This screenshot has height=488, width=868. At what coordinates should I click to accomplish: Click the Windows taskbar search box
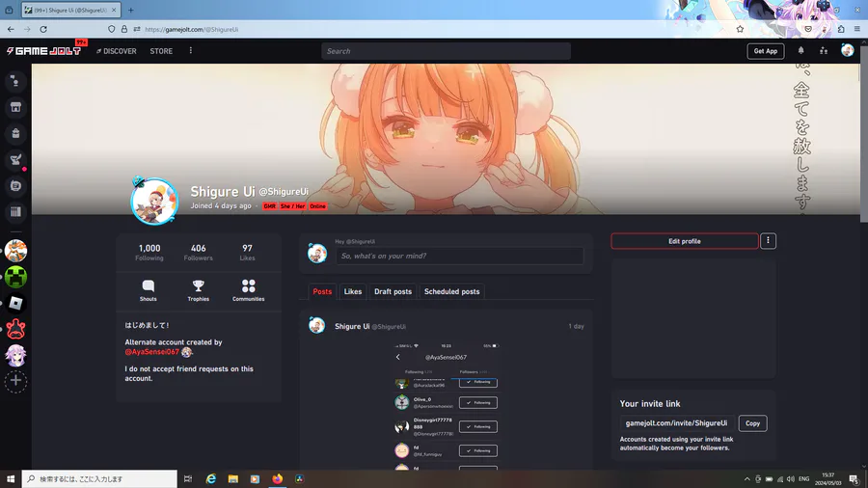[99, 478]
